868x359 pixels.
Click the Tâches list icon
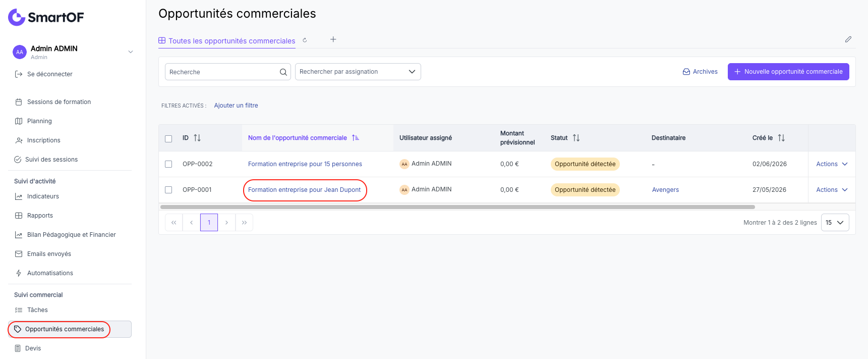[x=19, y=310]
